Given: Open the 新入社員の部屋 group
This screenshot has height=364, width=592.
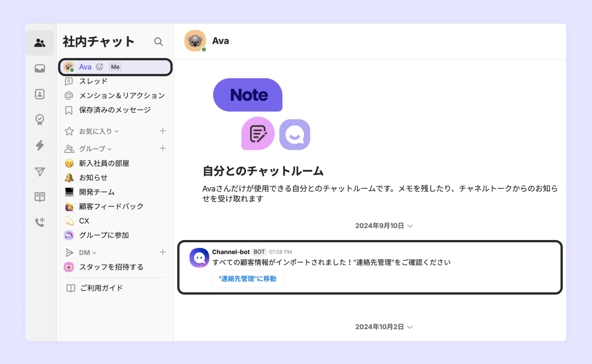Looking at the screenshot, I should 104,163.
